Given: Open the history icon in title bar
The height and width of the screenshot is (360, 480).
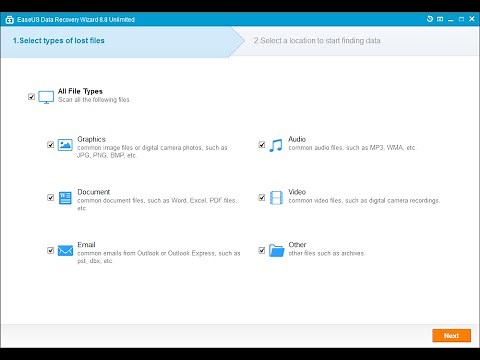Looking at the screenshot, I should [430, 19].
